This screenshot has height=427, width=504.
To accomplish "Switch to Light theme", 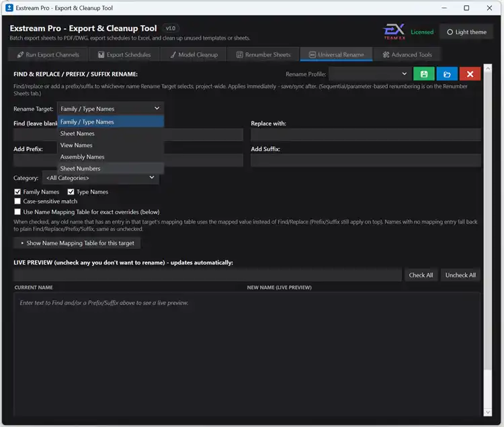I will (466, 32).
